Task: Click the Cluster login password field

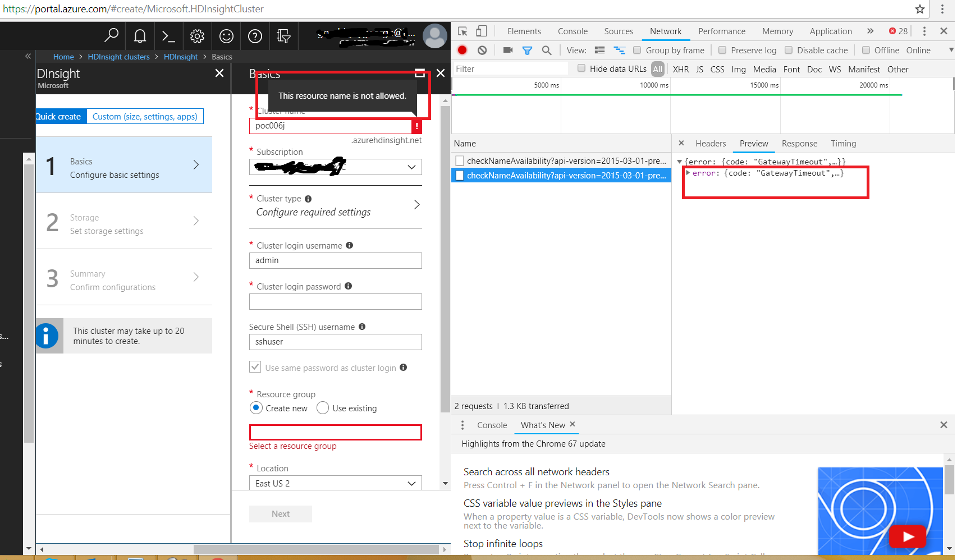Action: (x=336, y=301)
